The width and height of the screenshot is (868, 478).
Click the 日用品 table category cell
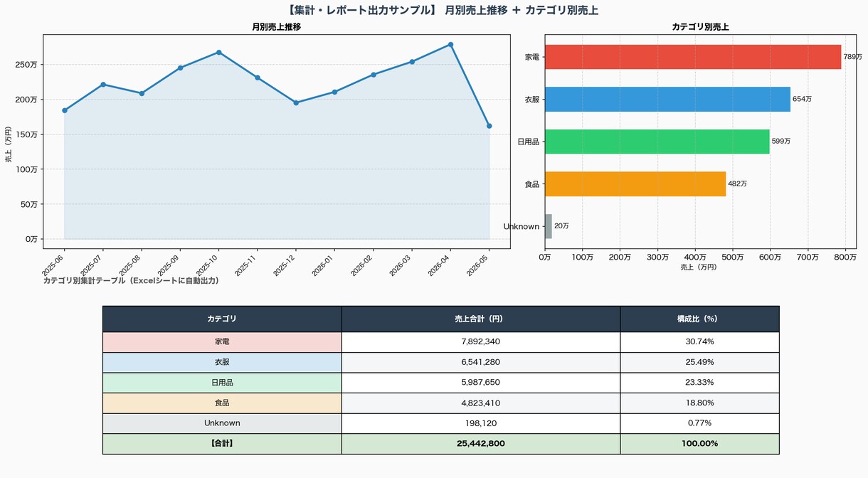222,383
